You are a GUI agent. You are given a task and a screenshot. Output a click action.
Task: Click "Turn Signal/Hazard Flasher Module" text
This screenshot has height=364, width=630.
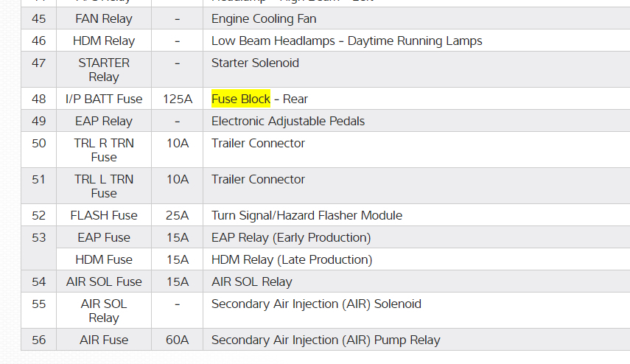(307, 215)
